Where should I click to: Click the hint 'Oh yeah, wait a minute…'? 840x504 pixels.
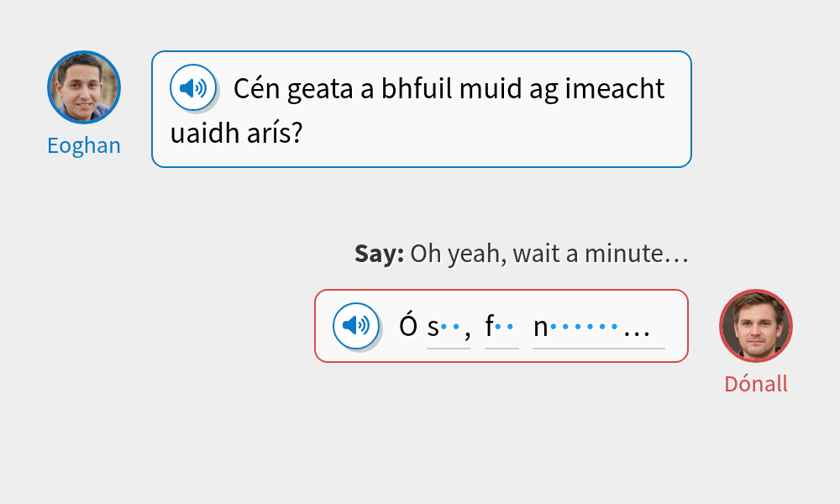549,253
